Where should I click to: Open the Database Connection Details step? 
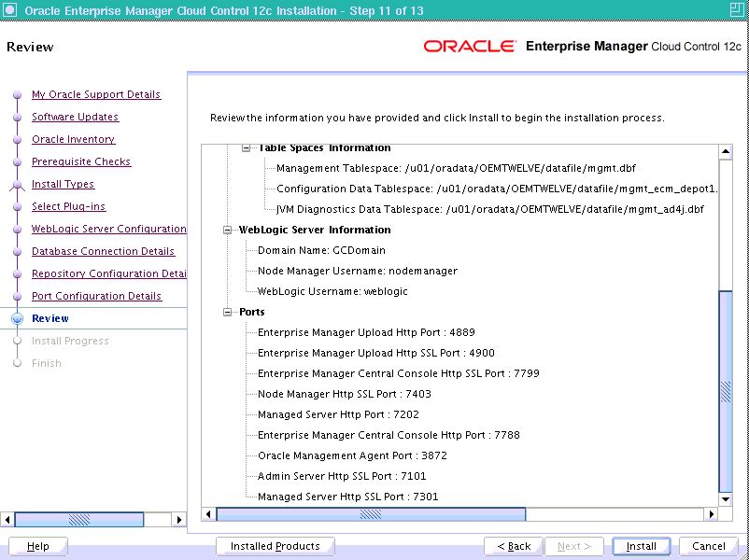(103, 251)
